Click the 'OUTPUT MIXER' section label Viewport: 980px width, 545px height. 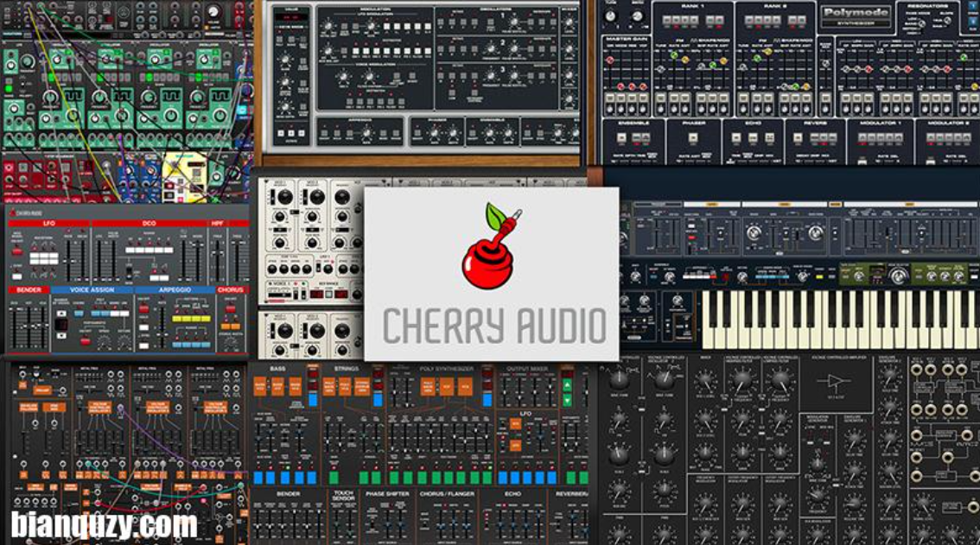click(x=527, y=369)
